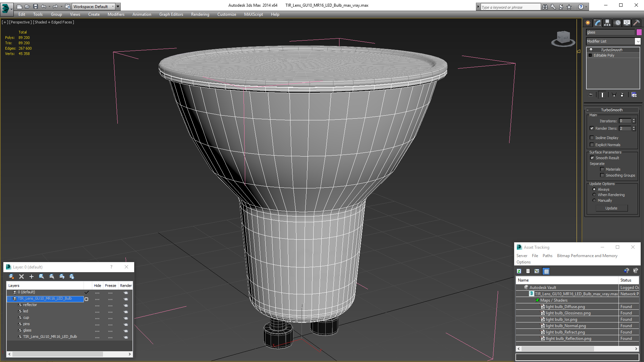Open the Paths menu in Asset Tracking

click(547, 256)
